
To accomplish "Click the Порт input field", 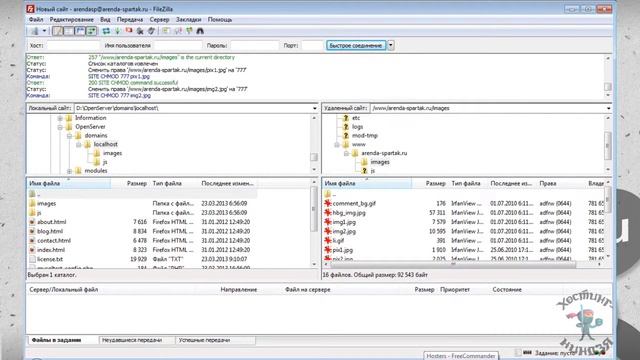I will click(x=312, y=45).
